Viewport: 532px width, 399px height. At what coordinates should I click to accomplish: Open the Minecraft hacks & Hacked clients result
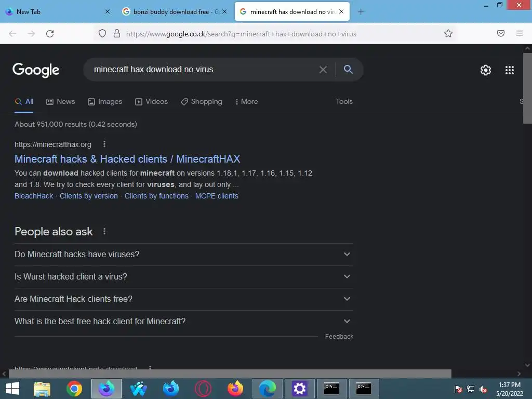coord(127,159)
